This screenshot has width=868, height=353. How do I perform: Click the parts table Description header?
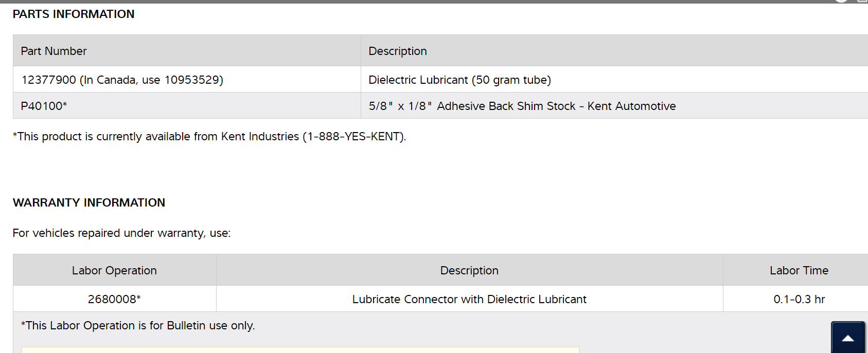(398, 51)
